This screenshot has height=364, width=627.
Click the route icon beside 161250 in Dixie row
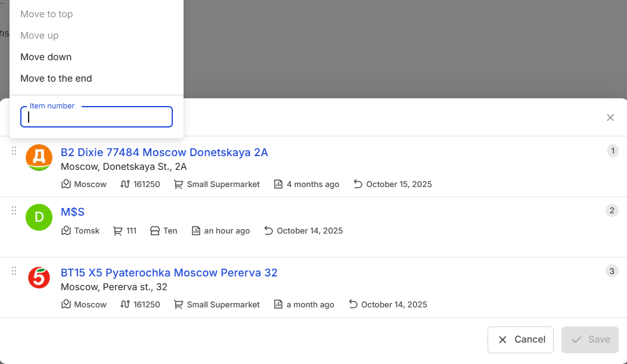(125, 184)
